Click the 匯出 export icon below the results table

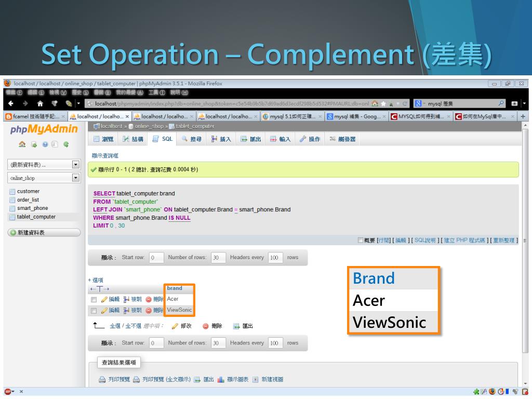click(x=236, y=326)
